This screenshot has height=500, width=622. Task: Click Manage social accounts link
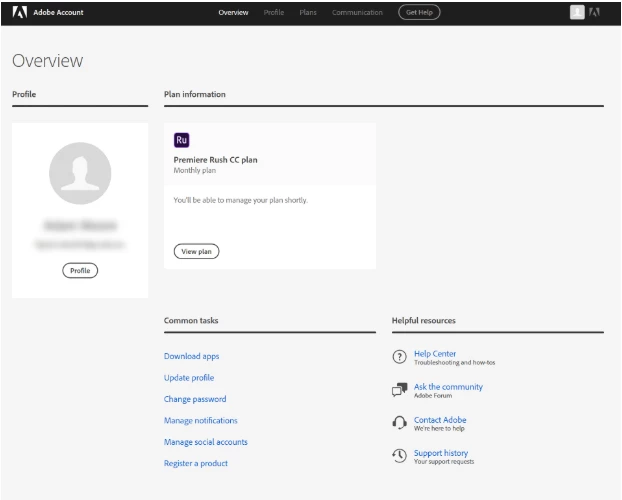point(205,442)
